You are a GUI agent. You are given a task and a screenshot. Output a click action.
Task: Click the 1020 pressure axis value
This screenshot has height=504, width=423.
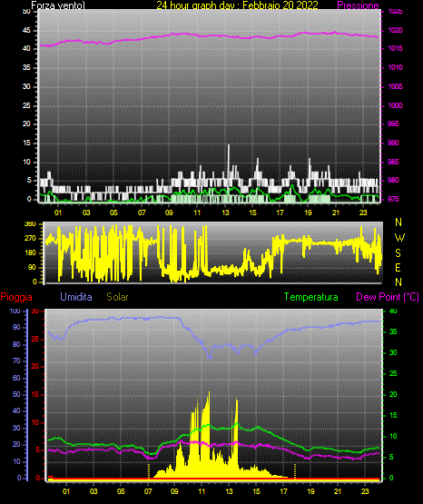coord(395,30)
